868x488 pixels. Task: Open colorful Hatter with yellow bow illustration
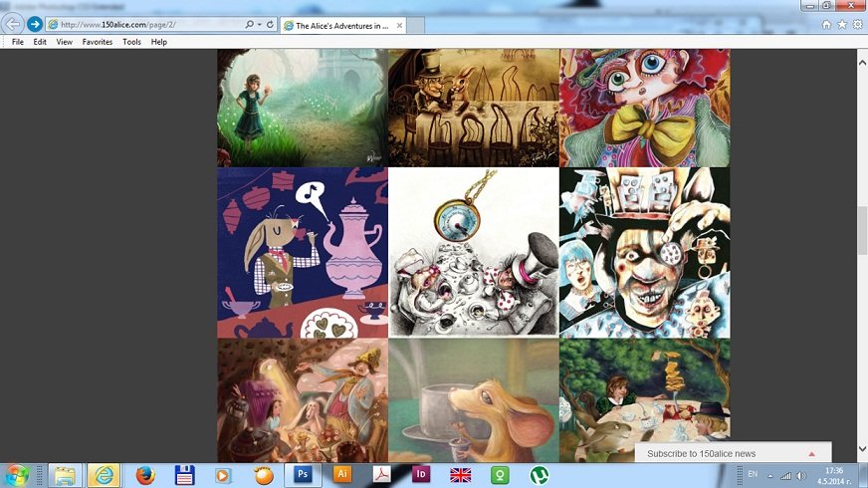tap(645, 108)
